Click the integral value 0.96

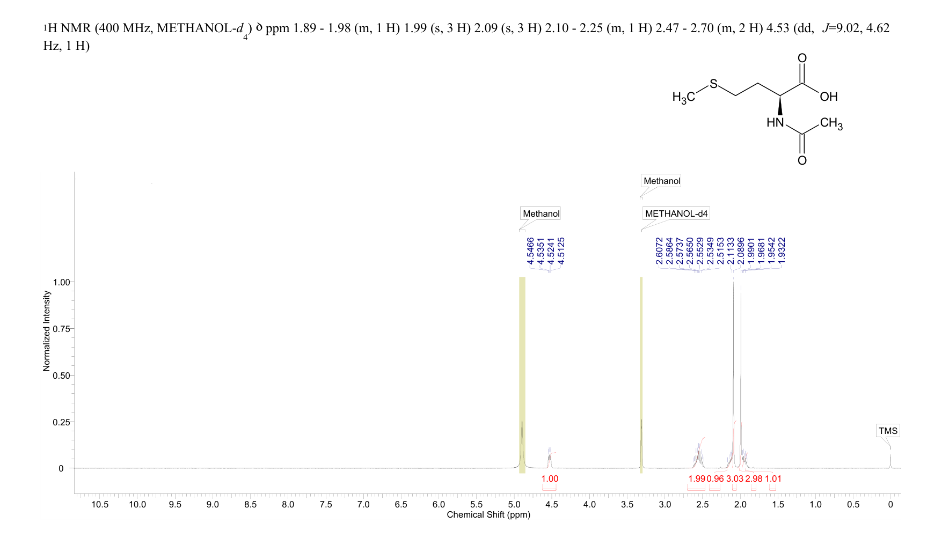click(x=715, y=478)
